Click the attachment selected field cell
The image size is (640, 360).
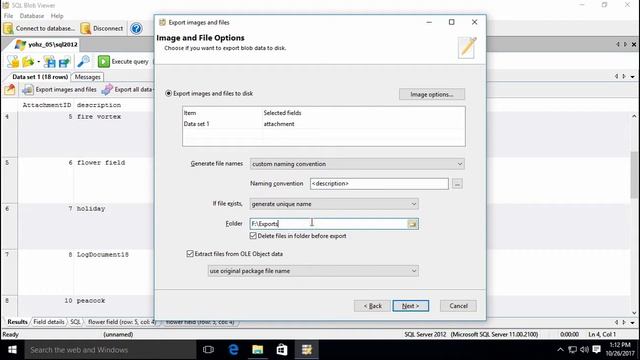279,124
